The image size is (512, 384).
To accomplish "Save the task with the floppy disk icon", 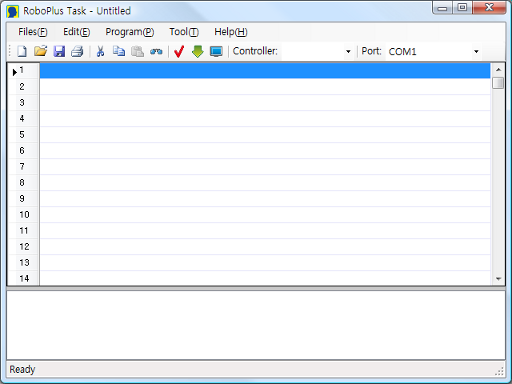I will (59, 51).
